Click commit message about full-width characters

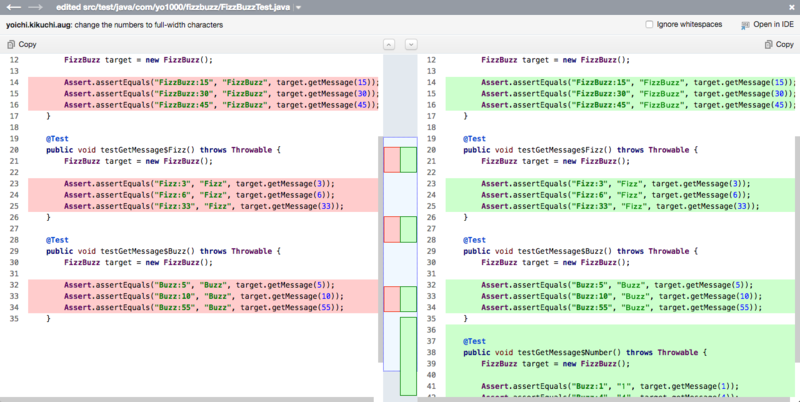click(x=148, y=24)
